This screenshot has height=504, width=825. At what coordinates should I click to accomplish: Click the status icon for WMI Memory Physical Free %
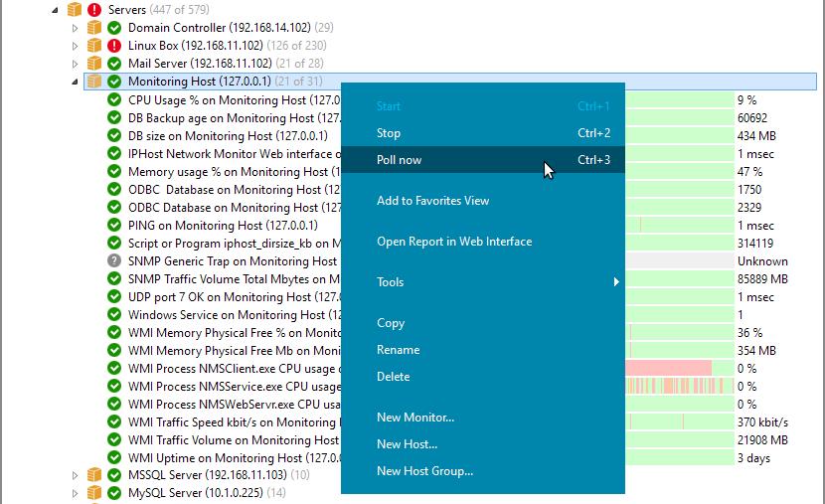[114, 332]
